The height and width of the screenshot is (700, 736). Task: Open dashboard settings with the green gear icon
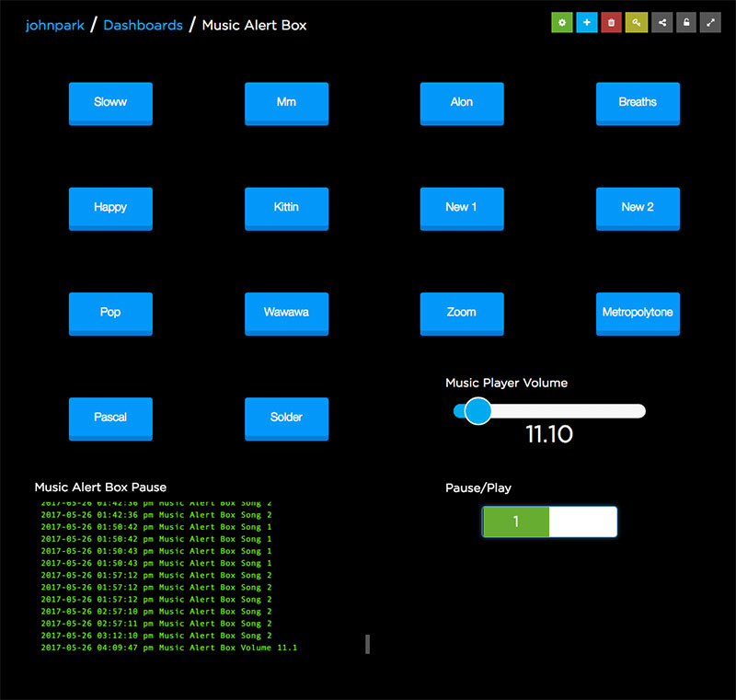point(561,23)
